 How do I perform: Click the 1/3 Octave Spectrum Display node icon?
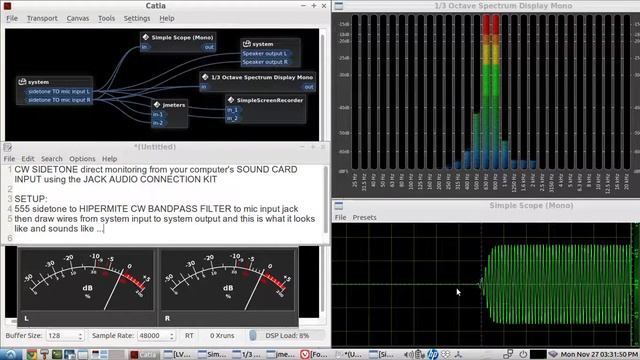[205, 77]
